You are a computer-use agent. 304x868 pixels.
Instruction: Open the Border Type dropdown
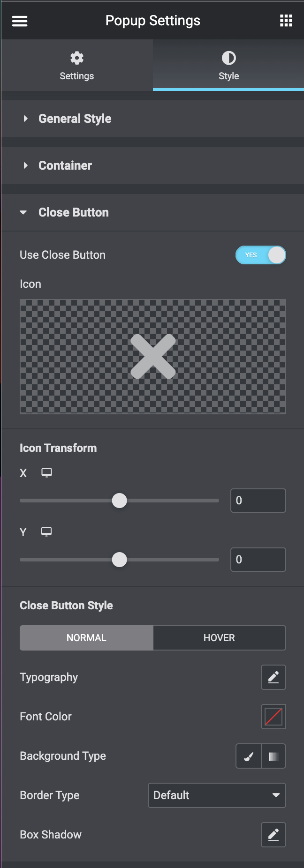tap(217, 795)
